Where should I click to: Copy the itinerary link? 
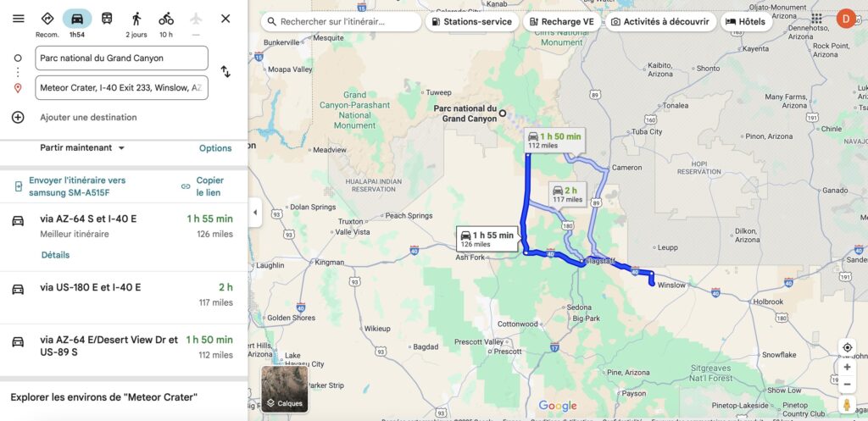[203, 186]
